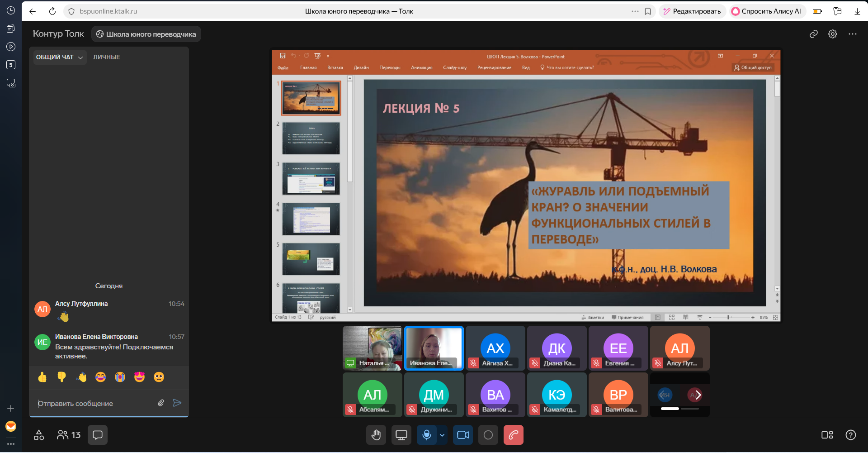
Task: Open the help question mark
Action: pos(850,435)
